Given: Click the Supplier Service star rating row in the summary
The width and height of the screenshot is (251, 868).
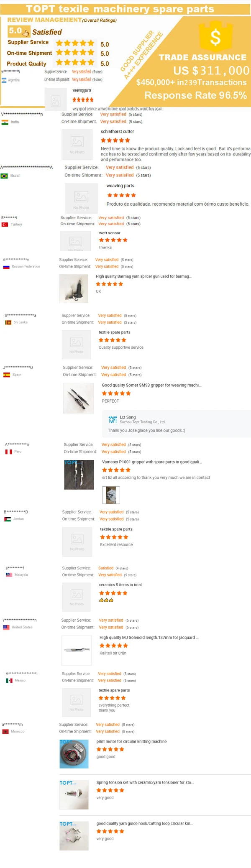Looking at the screenshot, I should [x=75, y=43].
